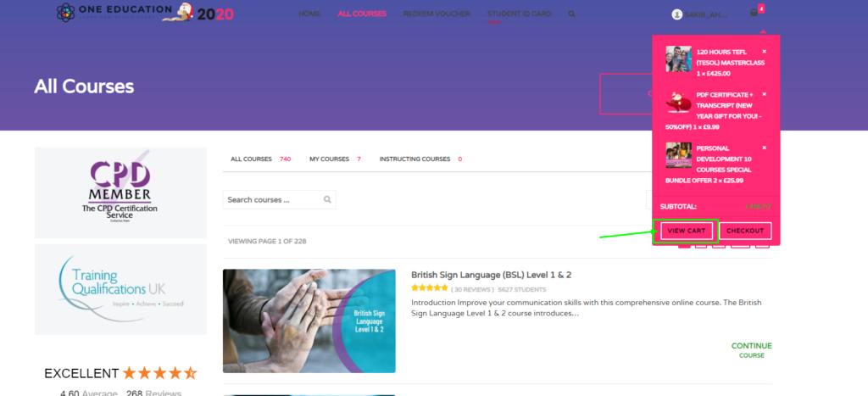The height and width of the screenshot is (396, 868).
Task: Go to the Home menu item
Action: (x=309, y=14)
